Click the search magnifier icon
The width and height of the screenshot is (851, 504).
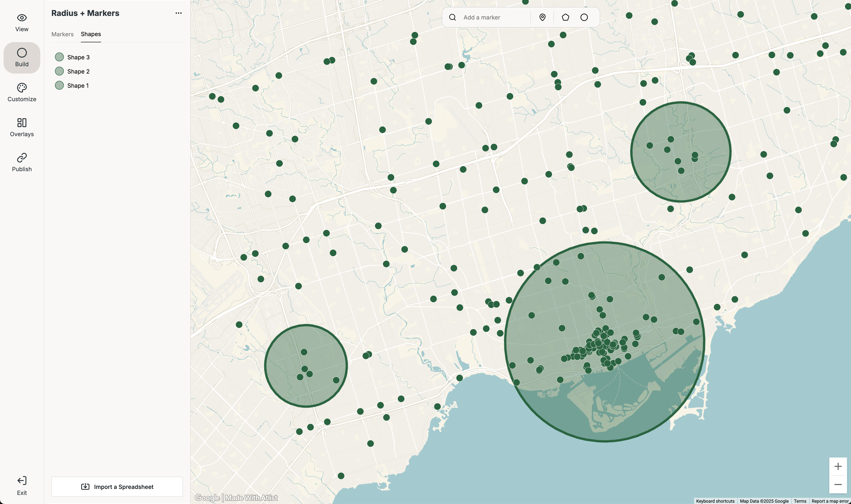[x=452, y=17]
